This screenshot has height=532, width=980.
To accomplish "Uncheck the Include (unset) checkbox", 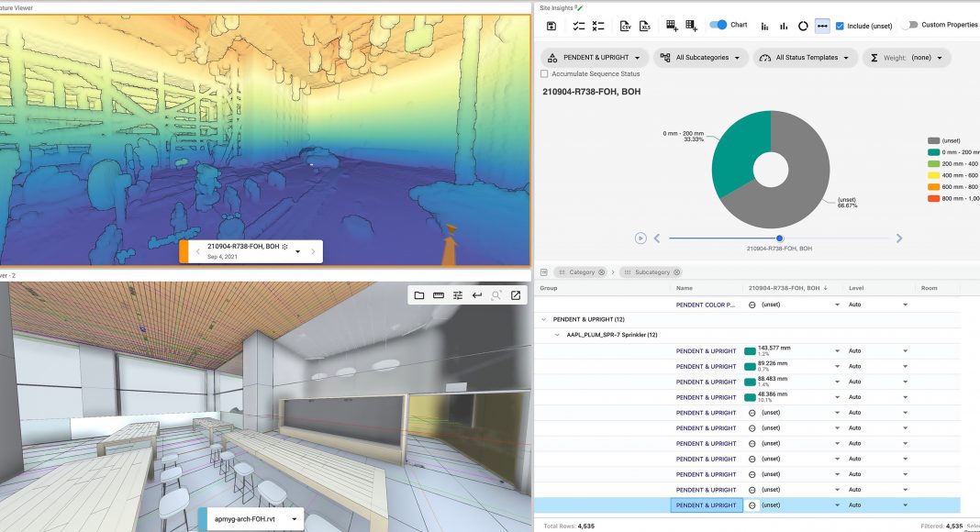I will 840,26.
